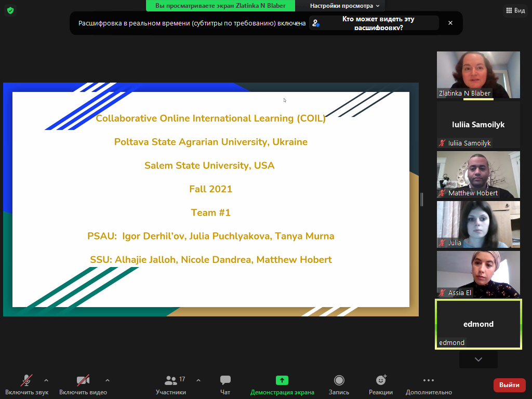Switch layout with Вид button
Viewport: 532px width, 399px height.
click(515, 10)
